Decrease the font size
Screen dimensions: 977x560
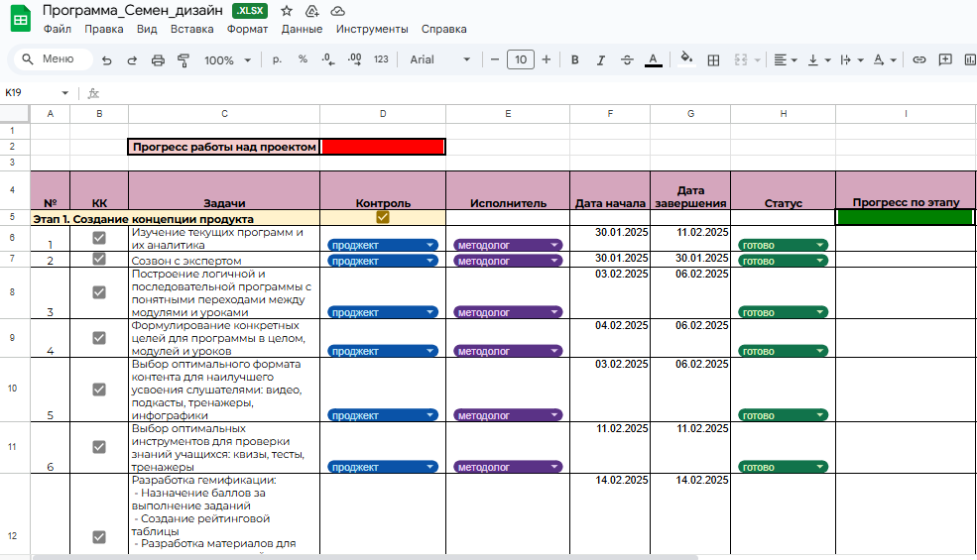point(495,59)
